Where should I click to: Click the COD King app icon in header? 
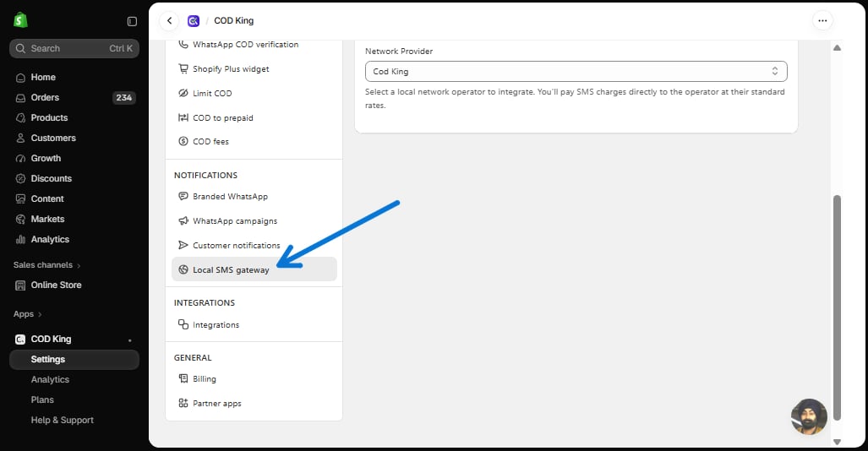point(194,21)
